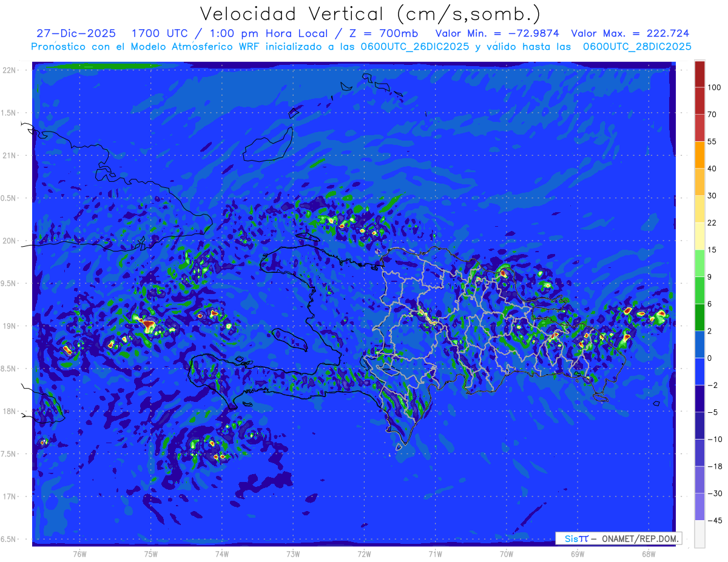Click the '6.5N' latitude label

point(10,539)
